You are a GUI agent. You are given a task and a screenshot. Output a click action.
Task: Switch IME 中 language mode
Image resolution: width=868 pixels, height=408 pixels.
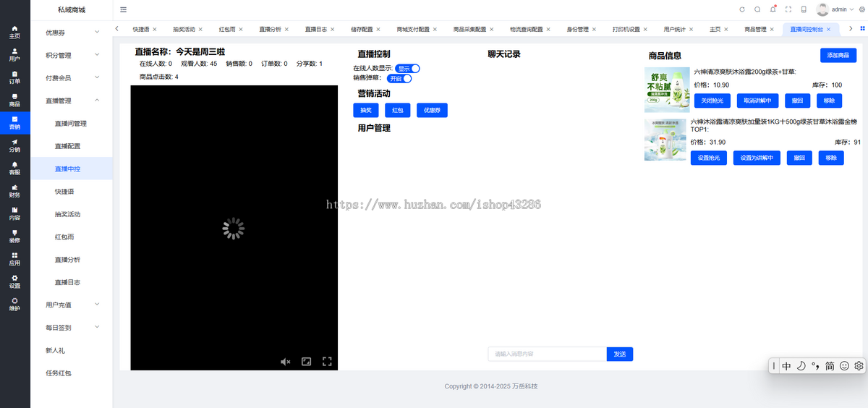pos(786,366)
